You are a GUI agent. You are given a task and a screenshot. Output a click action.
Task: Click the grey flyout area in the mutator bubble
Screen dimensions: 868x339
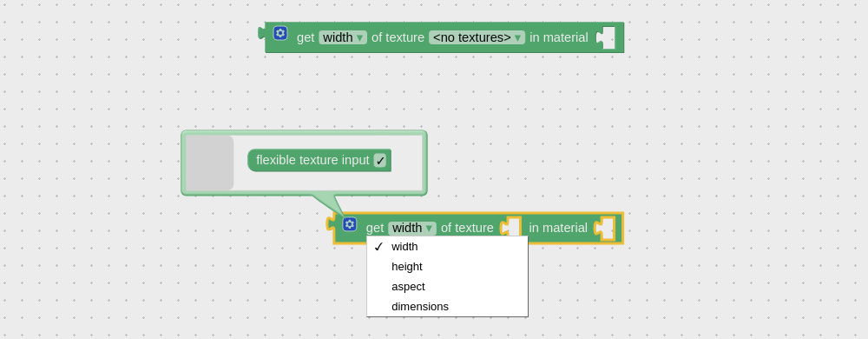pos(209,163)
